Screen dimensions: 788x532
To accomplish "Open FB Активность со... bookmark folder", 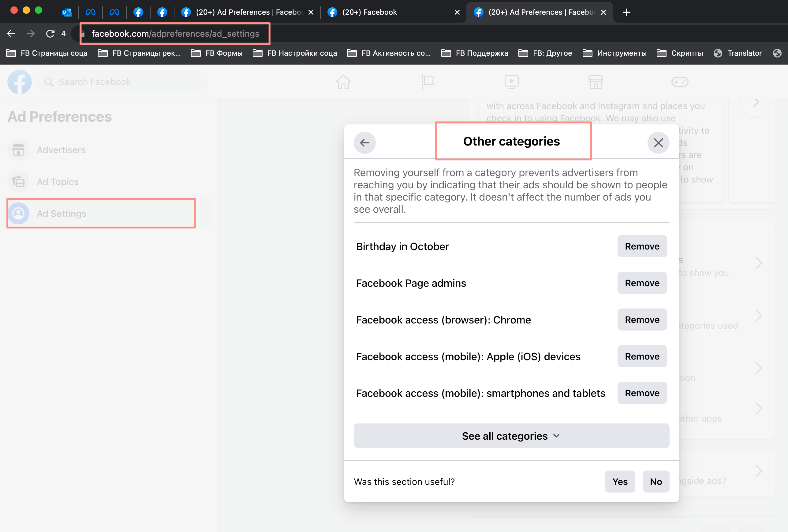I will (389, 53).
